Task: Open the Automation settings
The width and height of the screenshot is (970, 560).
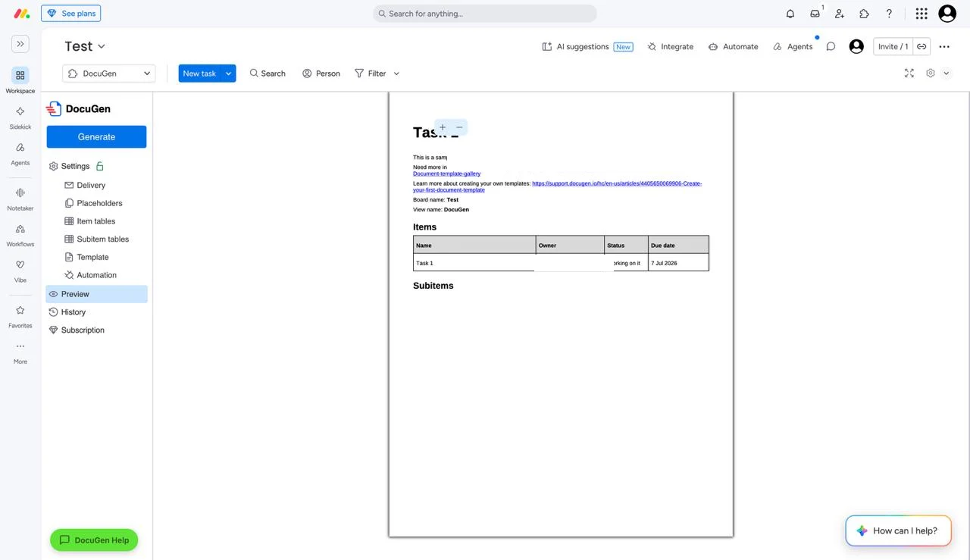Action: coord(90,275)
